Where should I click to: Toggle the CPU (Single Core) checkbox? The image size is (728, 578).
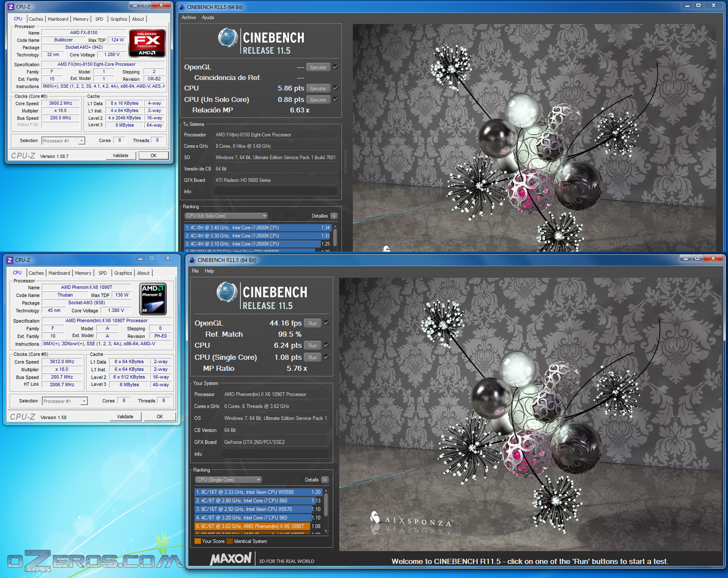326,357
